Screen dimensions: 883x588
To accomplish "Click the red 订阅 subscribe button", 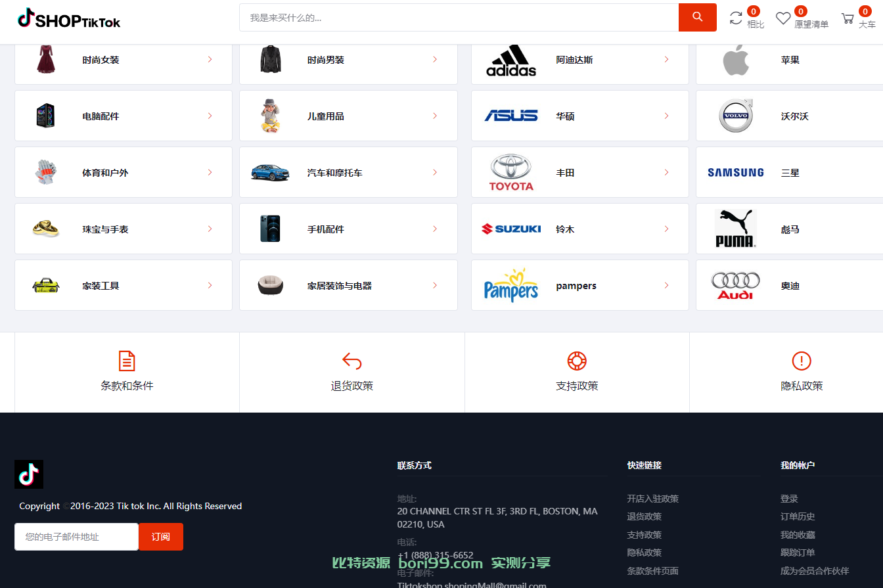I will [161, 537].
